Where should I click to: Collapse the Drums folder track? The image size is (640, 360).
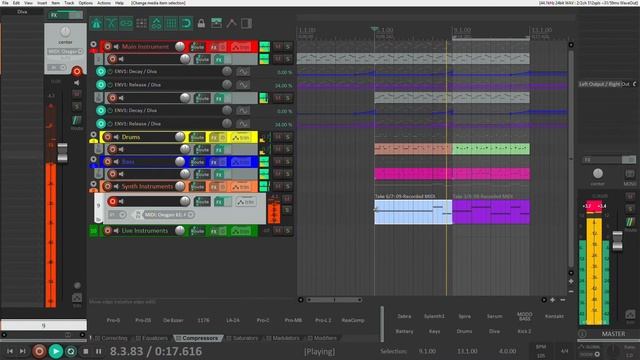click(x=93, y=134)
